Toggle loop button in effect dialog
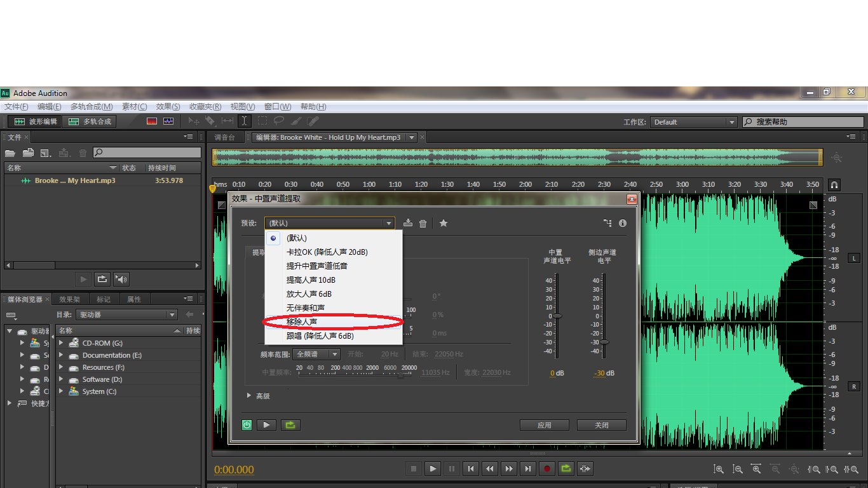Viewport: 868px width, 488px height. [x=290, y=425]
